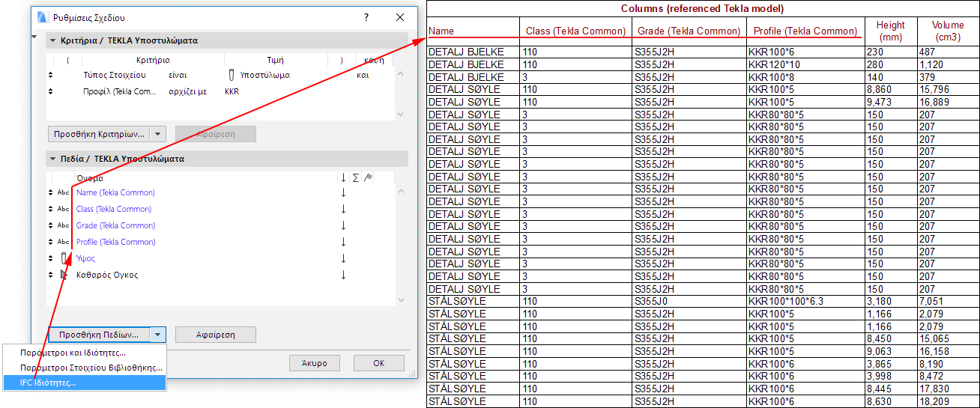Click Abc type icon of Name field
The image size is (980, 408).
tap(64, 192)
